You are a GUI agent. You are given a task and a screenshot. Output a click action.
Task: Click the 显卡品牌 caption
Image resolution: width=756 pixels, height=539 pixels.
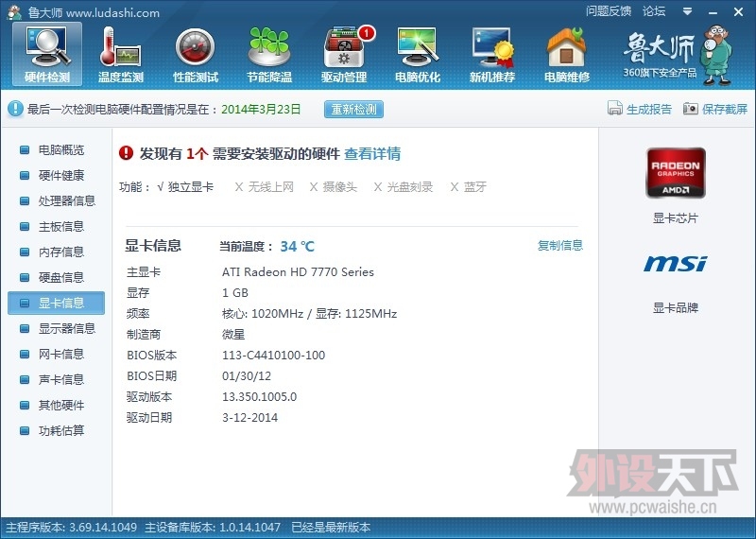pos(676,308)
